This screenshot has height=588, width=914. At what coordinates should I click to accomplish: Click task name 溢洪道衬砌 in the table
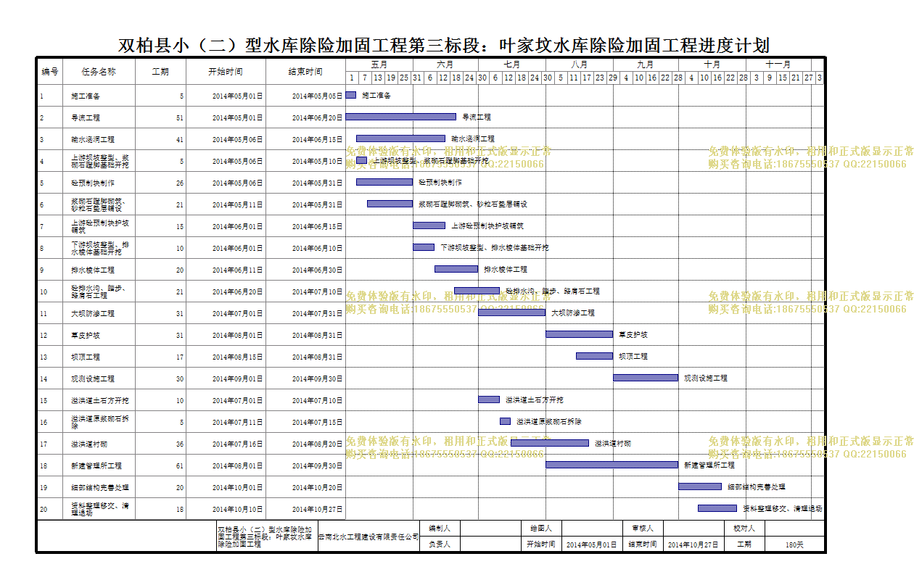tap(89, 444)
